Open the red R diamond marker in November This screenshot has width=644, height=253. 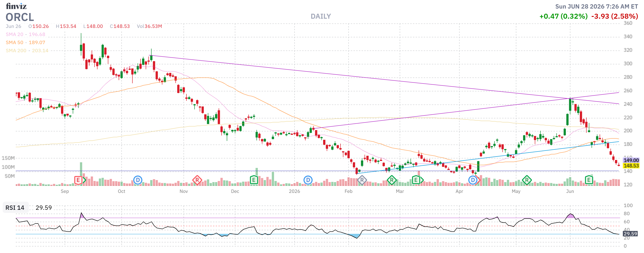pos(197,180)
